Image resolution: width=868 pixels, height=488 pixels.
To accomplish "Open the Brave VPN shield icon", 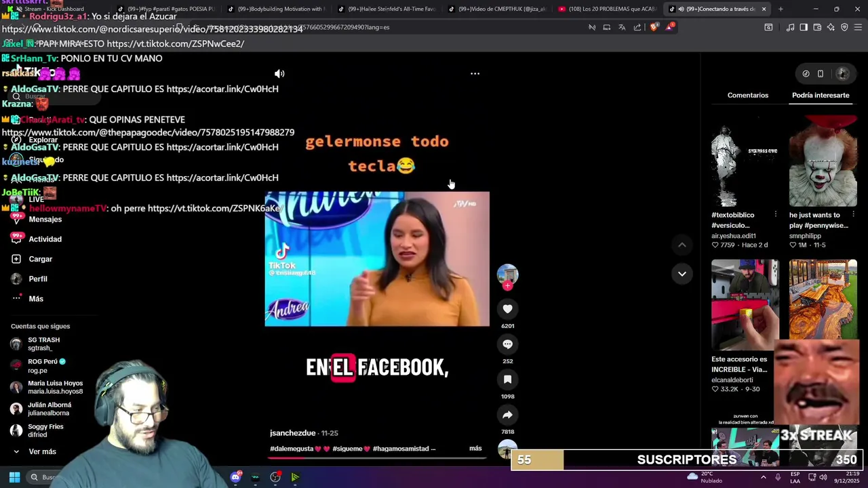I will tap(844, 27).
